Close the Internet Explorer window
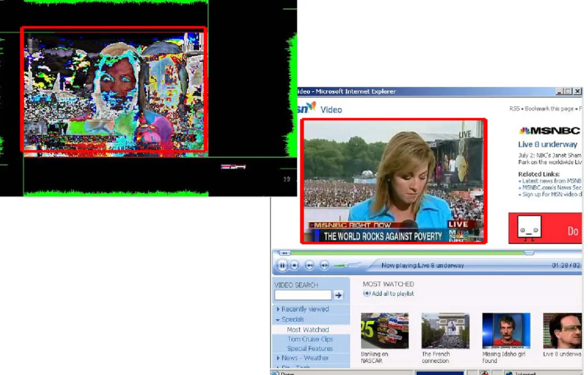 (x=577, y=92)
